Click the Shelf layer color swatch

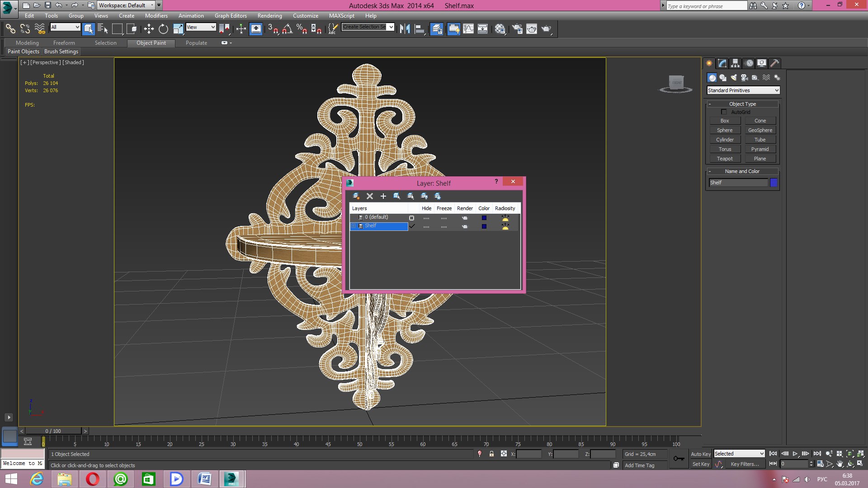click(484, 226)
